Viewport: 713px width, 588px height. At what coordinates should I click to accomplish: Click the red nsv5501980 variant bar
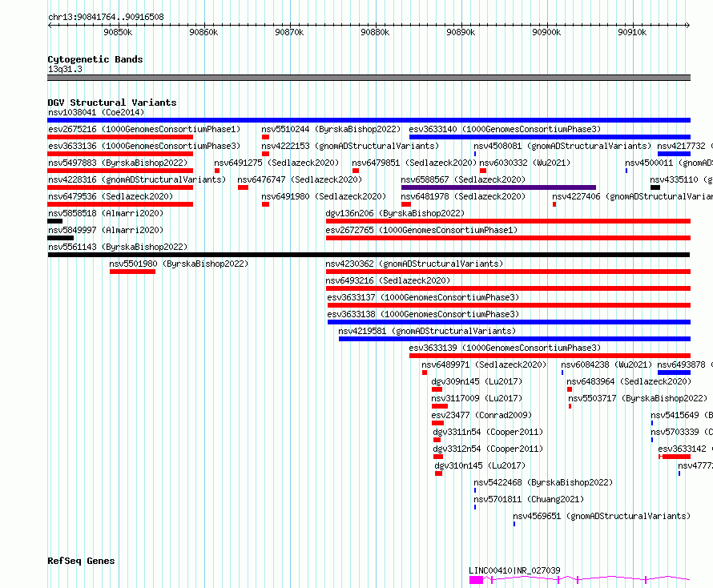click(132, 272)
